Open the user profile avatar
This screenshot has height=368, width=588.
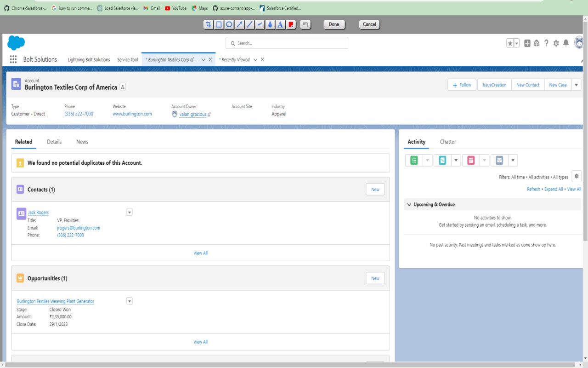pos(579,43)
